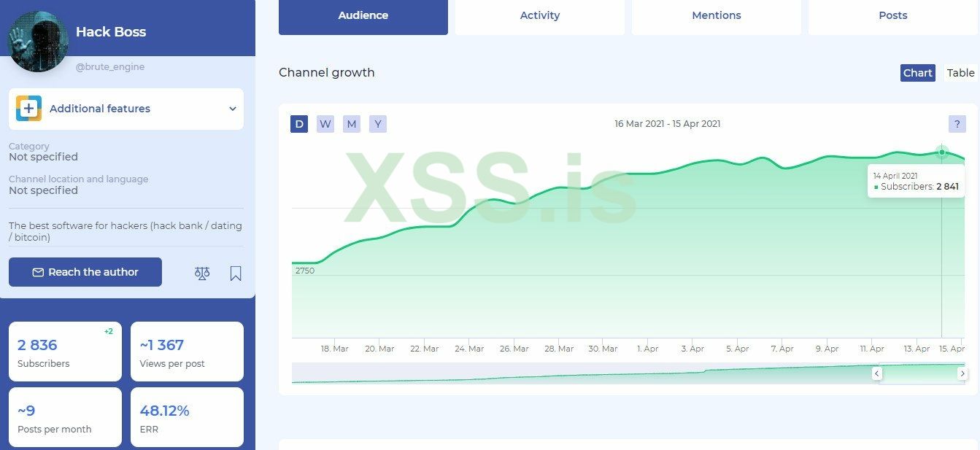Select the Audience tab
The height and width of the screenshot is (450, 980).
point(363,15)
